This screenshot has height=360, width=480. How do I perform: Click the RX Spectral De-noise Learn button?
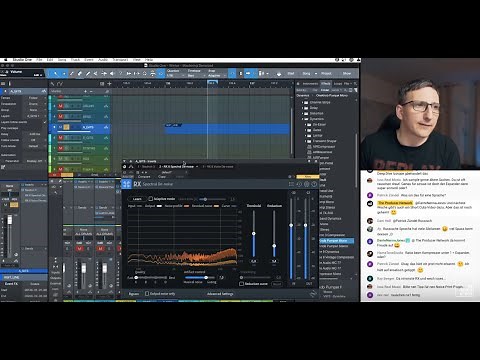137,199
